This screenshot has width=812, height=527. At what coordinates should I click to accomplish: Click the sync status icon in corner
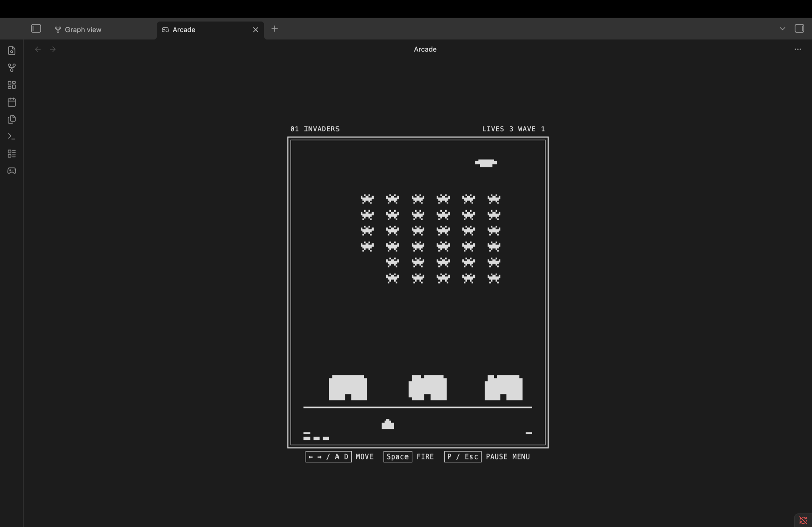tap(803, 520)
